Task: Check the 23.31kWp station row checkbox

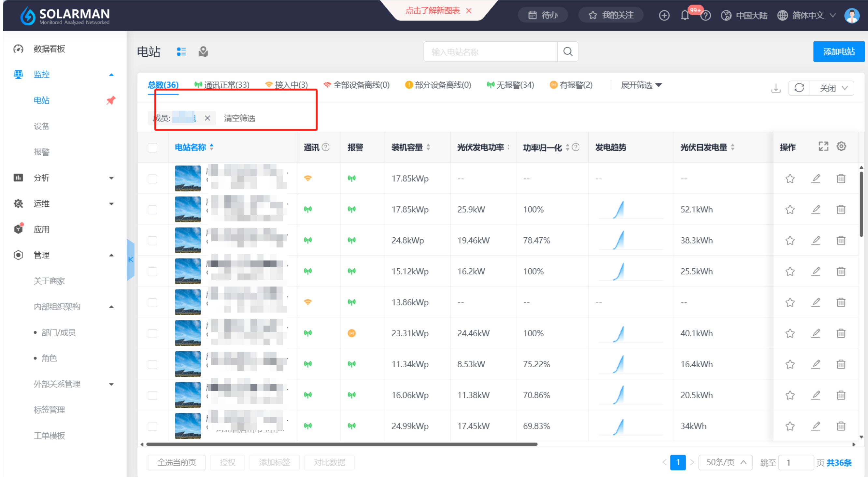Action: [x=152, y=333]
